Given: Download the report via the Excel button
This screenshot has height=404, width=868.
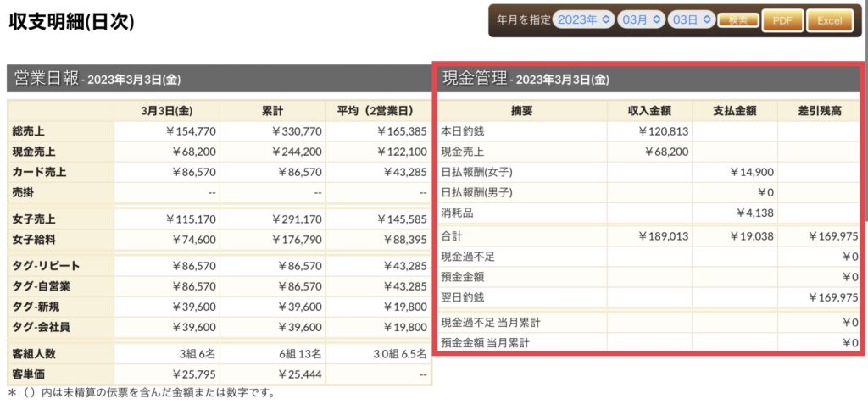Looking at the screenshot, I should (x=829, y=20).
